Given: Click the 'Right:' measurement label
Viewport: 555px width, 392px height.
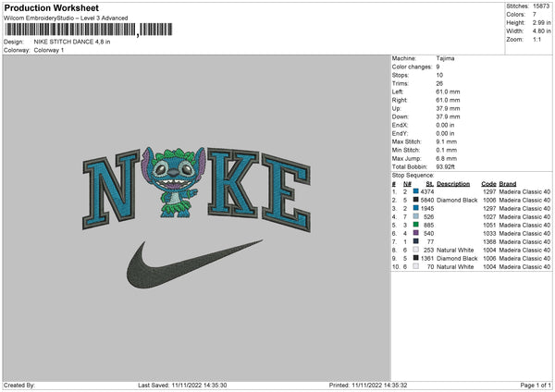Looking at the screenshot, I should [400, 100].
